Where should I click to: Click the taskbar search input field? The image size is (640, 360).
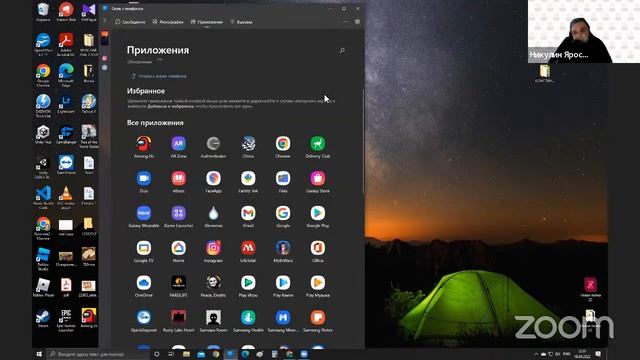pos(98,354)
